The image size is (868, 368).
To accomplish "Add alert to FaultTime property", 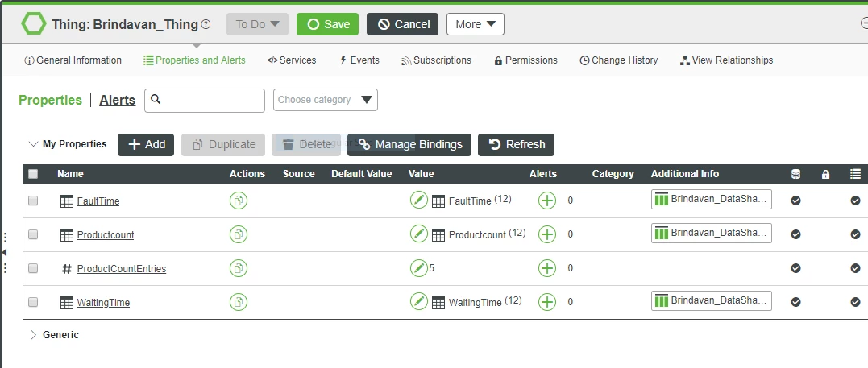I will [x=547, y=201].
